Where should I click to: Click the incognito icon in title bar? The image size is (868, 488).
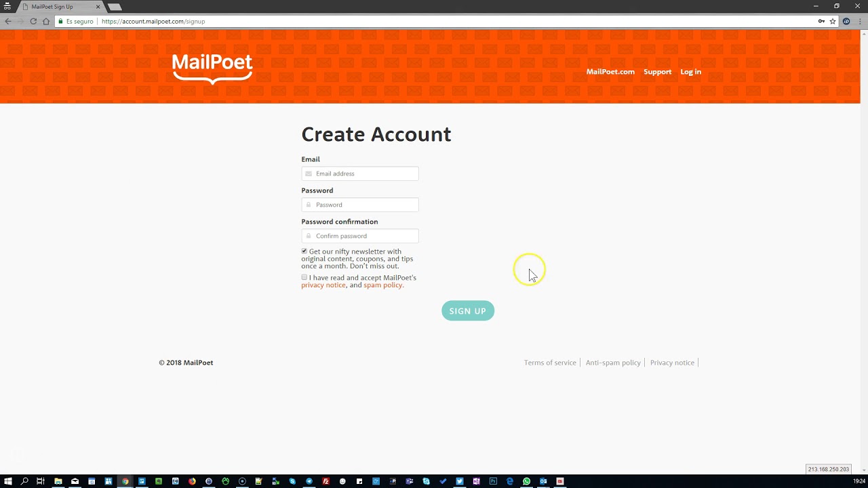point(7,6)
